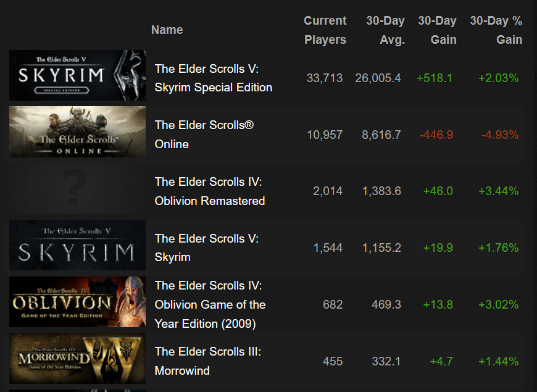Image resolution: width=537 pixels, height=392 pixels.
Task: Open The Elder Scrolls® Online link
Action: point(204,135)
